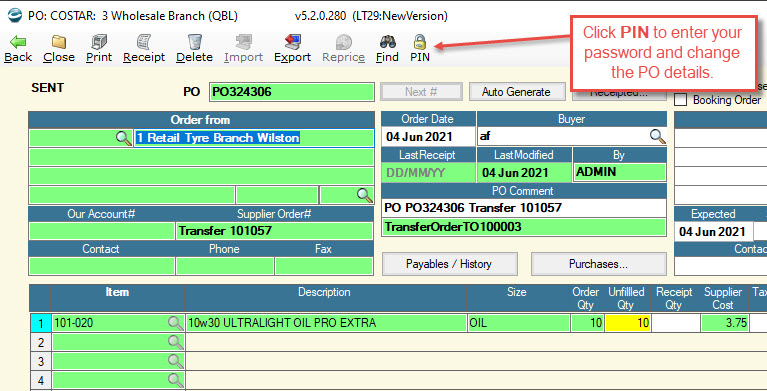Image resolution: width=767 pixels, height=391 pixels.
Task: Click the Supplier Order# field Transfer 101057
Action: (274, 230)
